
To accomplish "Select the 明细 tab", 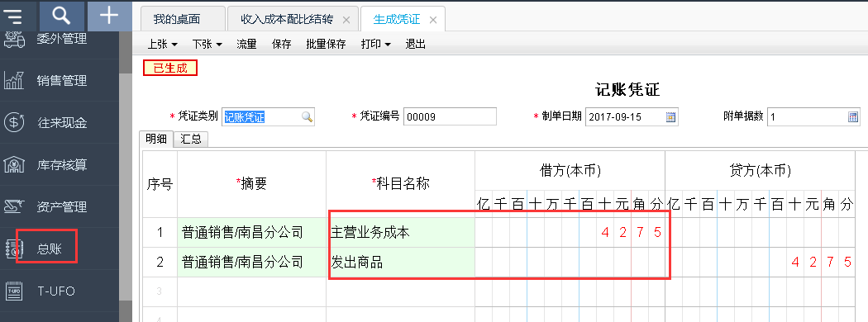I will (156, 139).
